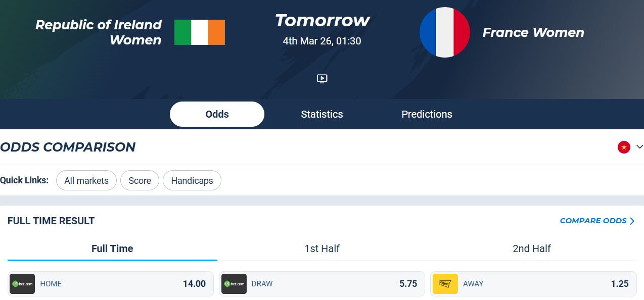Select the 1st Half tab
The width and height of the screenshot is (644, 300).
pyautogui.click(x=321, y=248)
